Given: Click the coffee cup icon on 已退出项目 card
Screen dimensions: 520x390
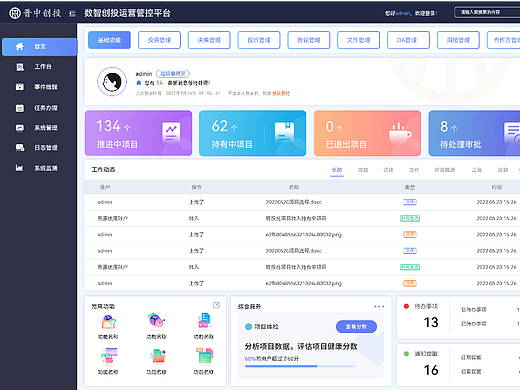Looking at the screenshot, I should coord(400,132).
